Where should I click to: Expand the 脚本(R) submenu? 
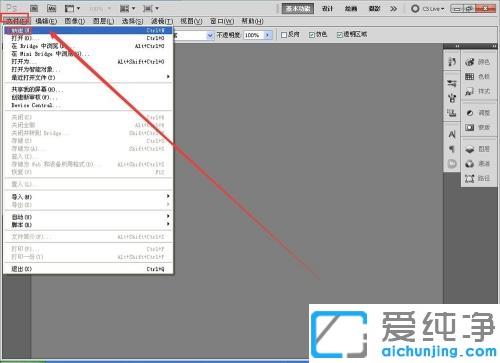point(88,225)
